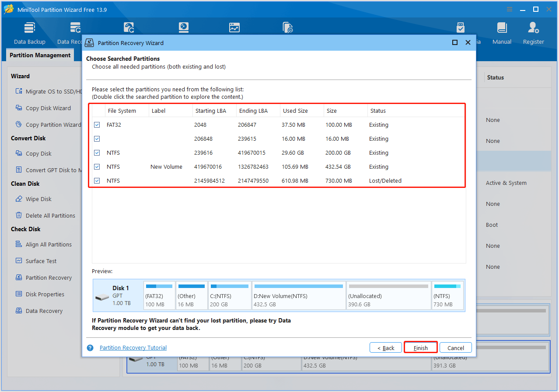
Task: Toggle checkbox for the 16.00 MB partition row
Action: click(97, 139)
